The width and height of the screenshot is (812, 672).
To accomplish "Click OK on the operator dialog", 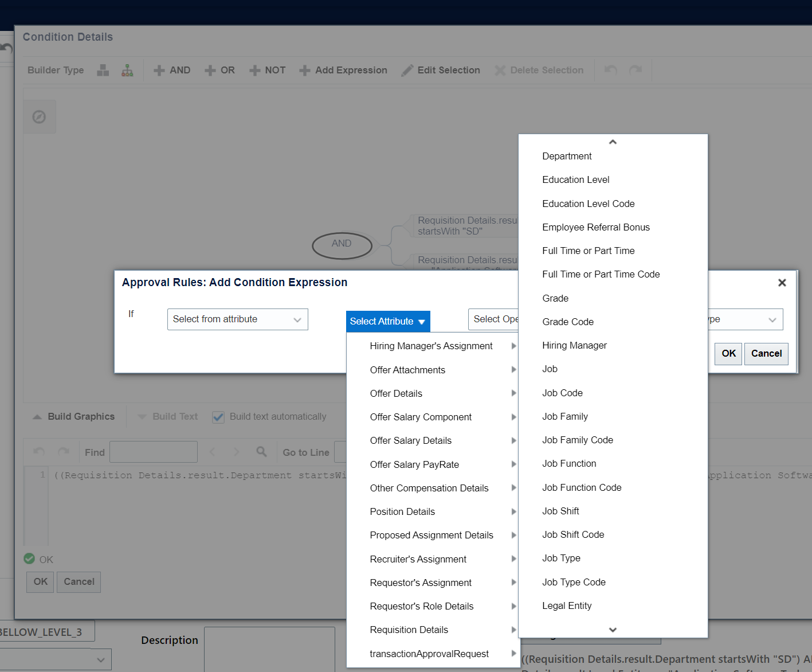I will point(728,354).
